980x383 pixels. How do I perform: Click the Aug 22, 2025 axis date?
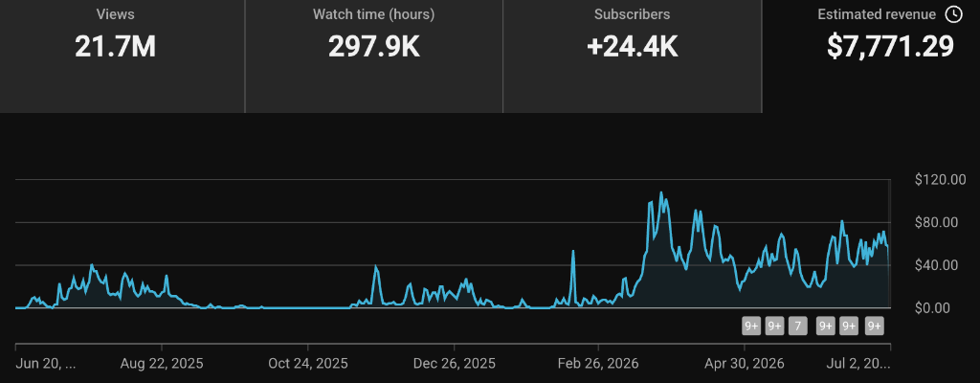pos(162,364)
